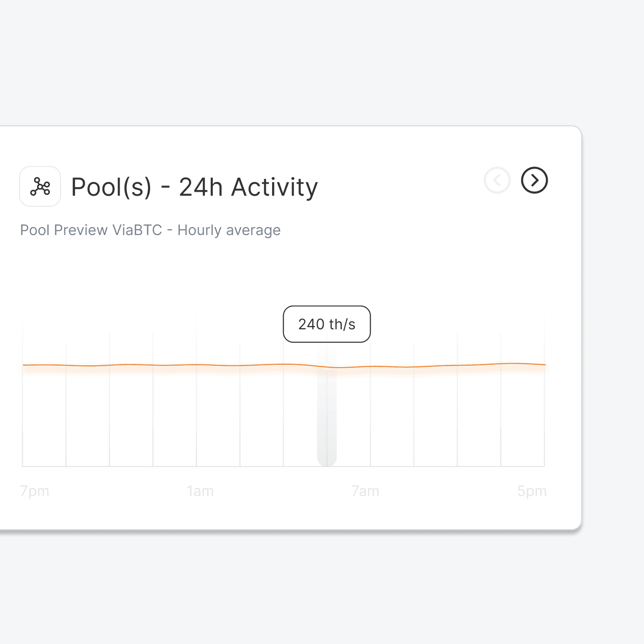Select the highlighted hover bar in chart

pyautogui.click(x=327, y=406)
